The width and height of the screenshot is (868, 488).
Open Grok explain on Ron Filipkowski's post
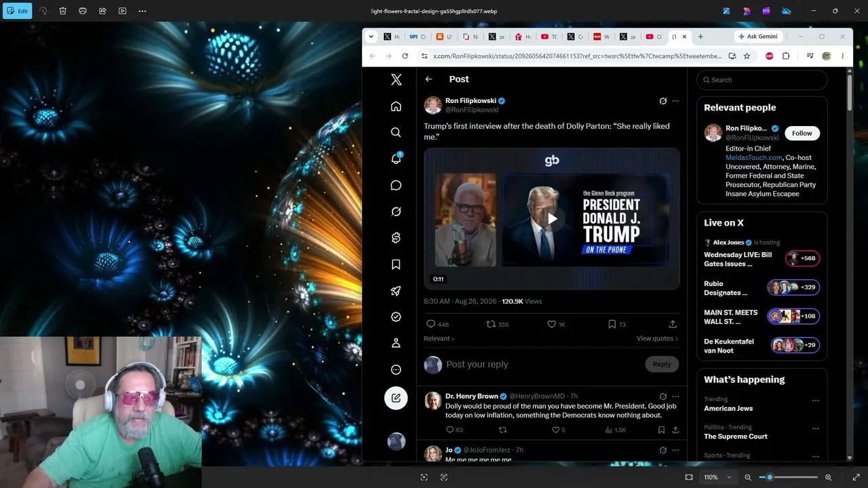[663, 101]
